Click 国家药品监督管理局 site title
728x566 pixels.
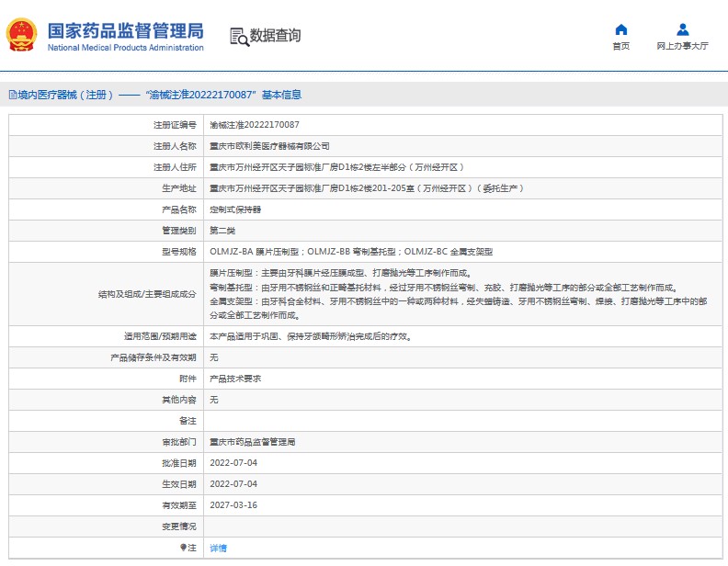[125, 30]
